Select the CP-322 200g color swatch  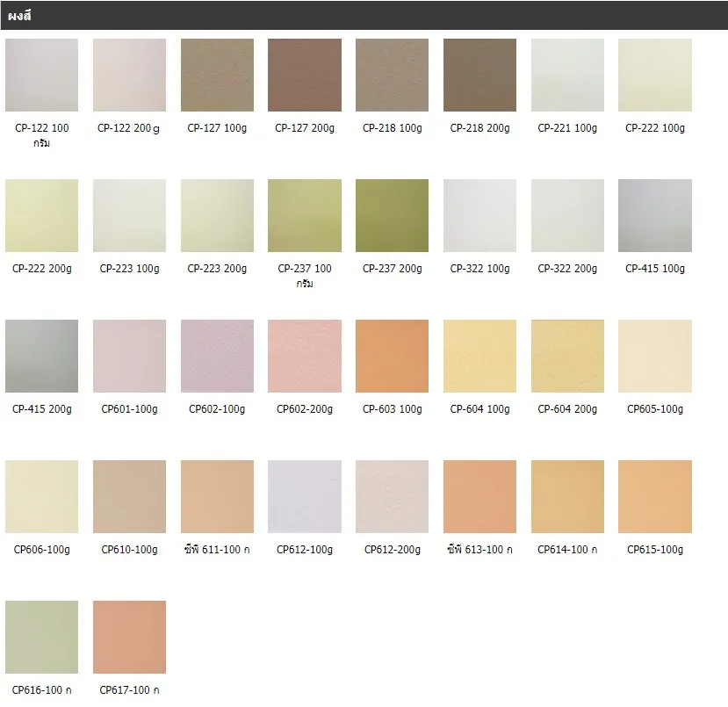[x=568, y=215]
